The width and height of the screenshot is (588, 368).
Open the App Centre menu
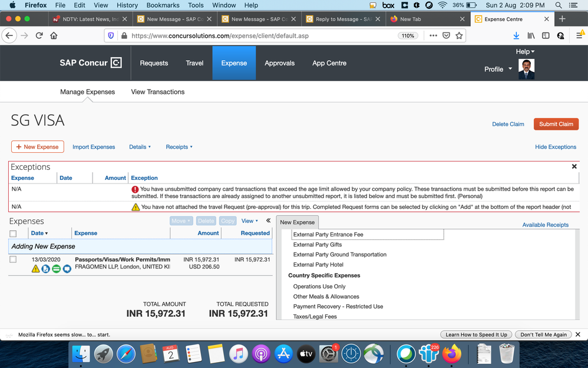(x=329, y=63)
